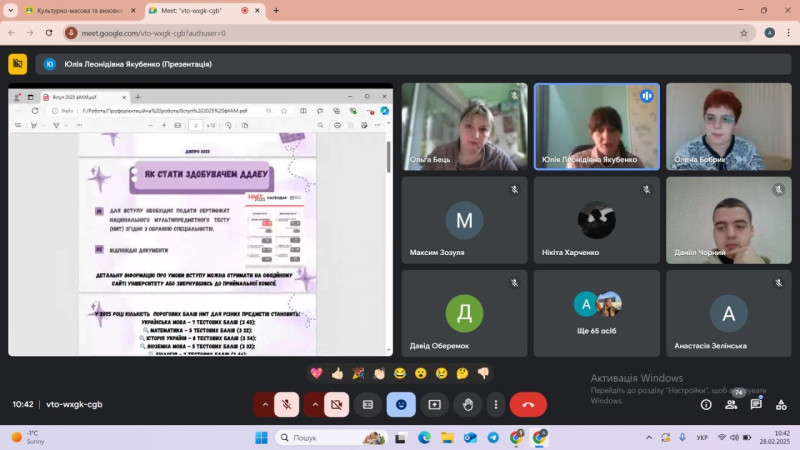Image resolution: width=800 pixels, height=450 pixels.
Task: Open the Activities panel icon
Action: pos(781,404)
